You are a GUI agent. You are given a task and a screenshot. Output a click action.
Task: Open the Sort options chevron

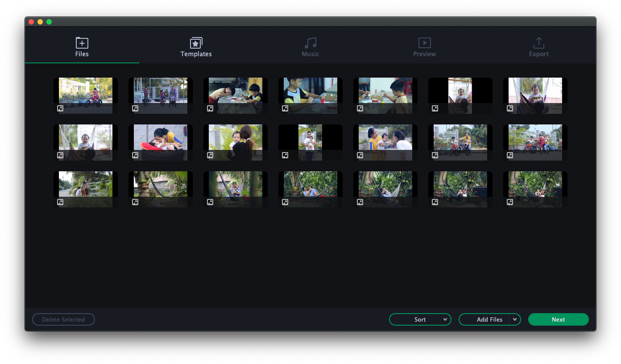[x=445, y=319]
